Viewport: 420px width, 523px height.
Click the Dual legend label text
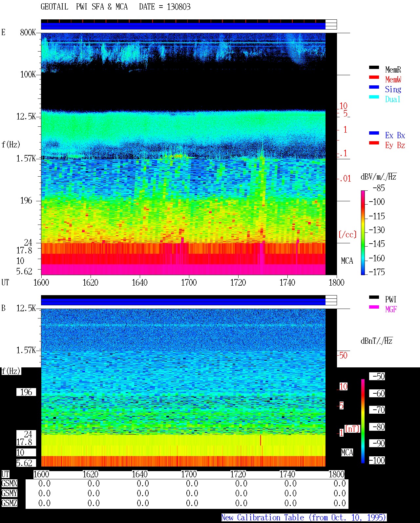393,99
